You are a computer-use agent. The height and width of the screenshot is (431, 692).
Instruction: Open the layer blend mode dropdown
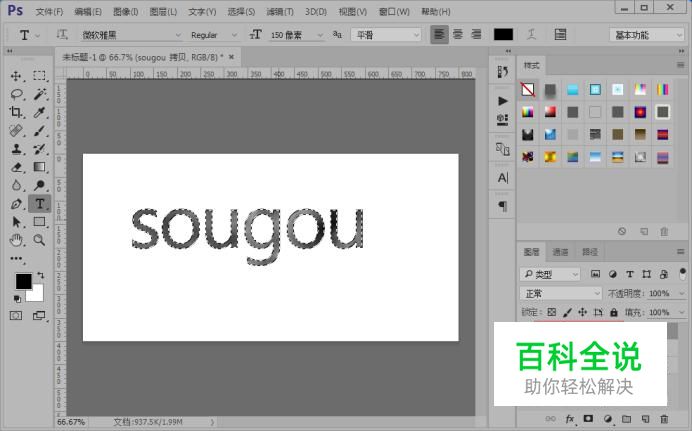pos(561,293)
